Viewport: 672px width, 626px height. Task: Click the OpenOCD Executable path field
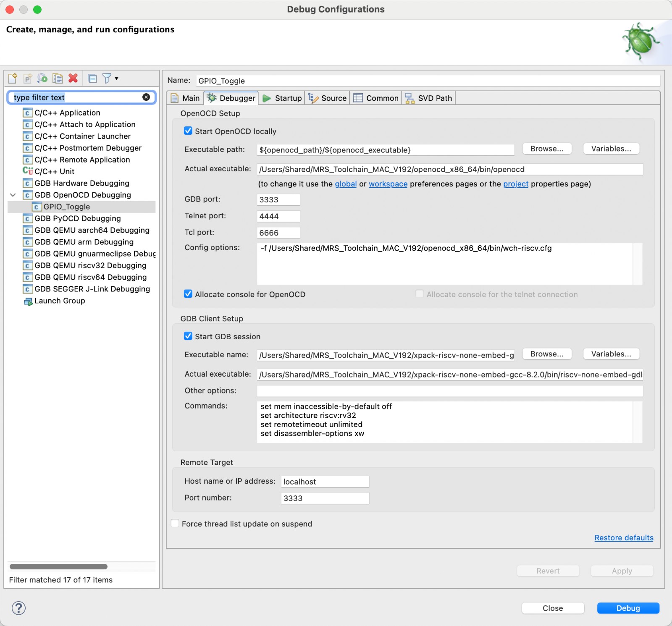(x=386, y=150)
